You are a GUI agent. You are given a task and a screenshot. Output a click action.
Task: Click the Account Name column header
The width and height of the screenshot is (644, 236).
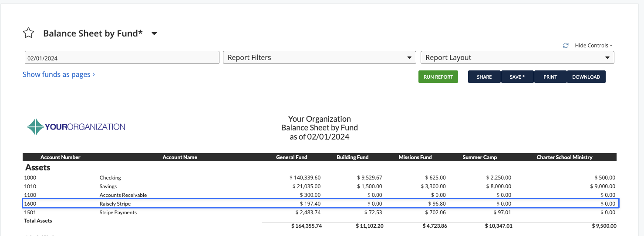click(180, 157)
